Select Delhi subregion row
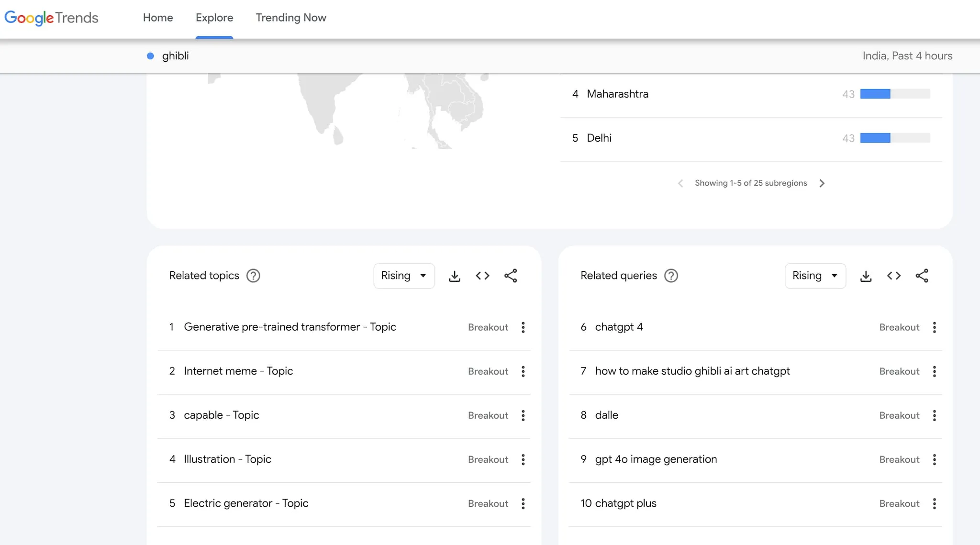The image size is (980, 545). pos(751,138)
